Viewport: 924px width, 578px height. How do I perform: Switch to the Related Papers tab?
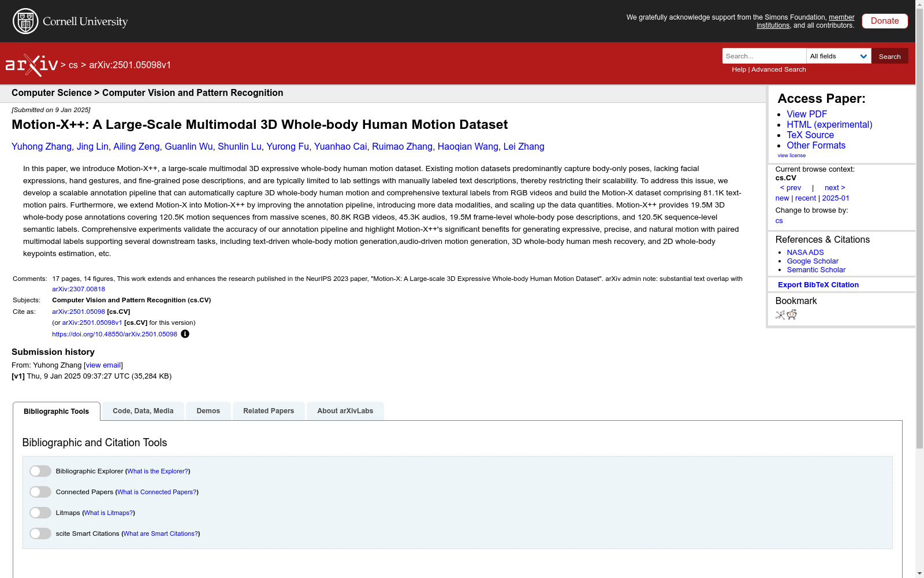click(269, 411)
